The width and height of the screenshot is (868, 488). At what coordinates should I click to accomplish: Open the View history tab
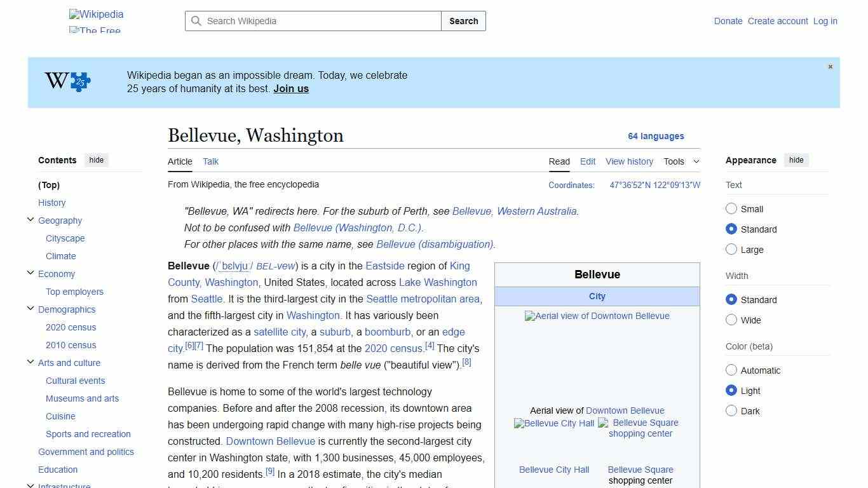coord(629,161)
